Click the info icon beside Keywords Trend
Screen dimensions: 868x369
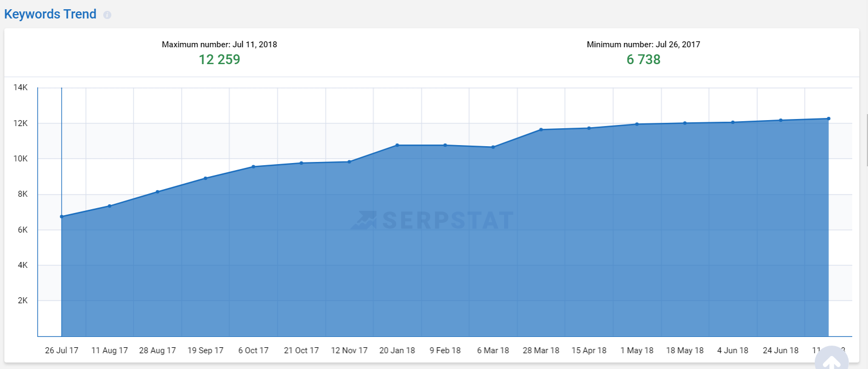107,15
